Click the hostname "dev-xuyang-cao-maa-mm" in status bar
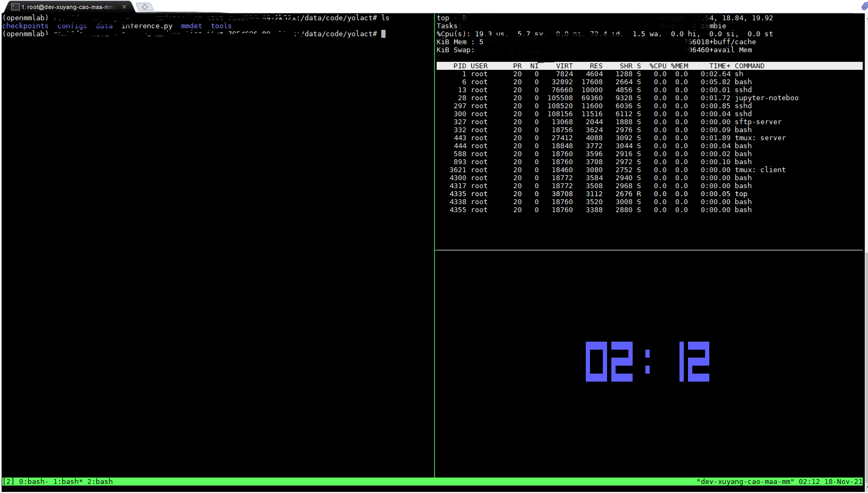868x493 pixels. pos(746,482)
